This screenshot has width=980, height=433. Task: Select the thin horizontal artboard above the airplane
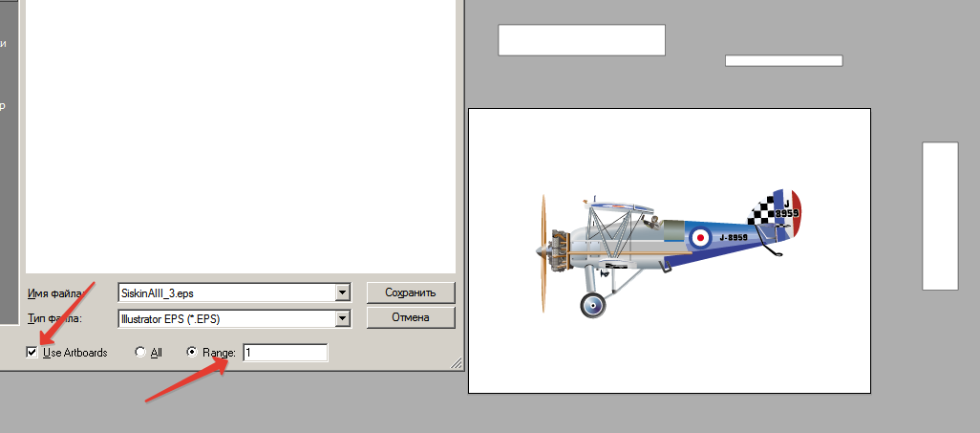[x=784, y=60]
